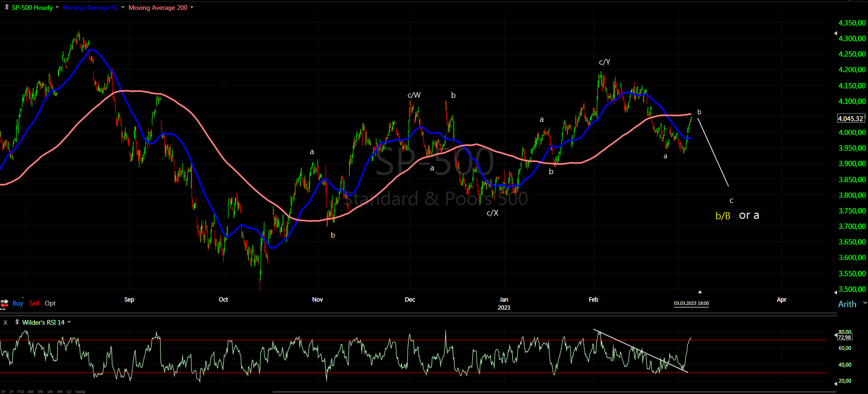This screenshot has height=394, width=868.
Task: Click the 40,00 RSI axis value
Action: [x=845, y=364]
